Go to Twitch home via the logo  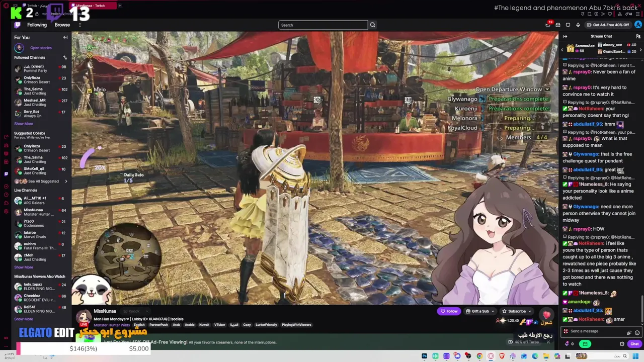click(18, 25)
